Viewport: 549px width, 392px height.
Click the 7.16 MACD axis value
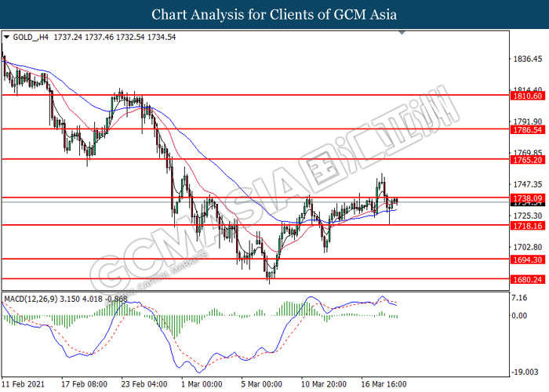click(x=519, y=298)
